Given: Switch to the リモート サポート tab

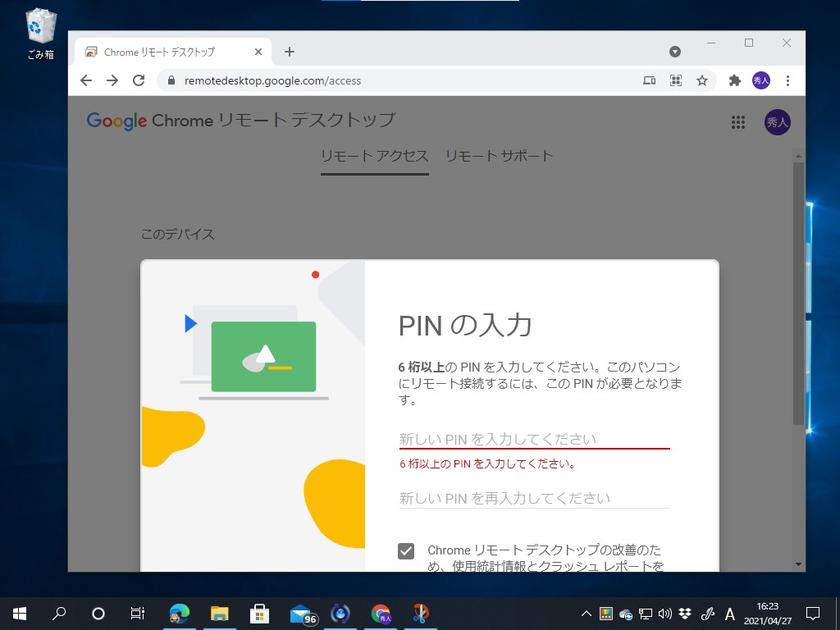Looking at the screenshot, I should coord(499,155).
